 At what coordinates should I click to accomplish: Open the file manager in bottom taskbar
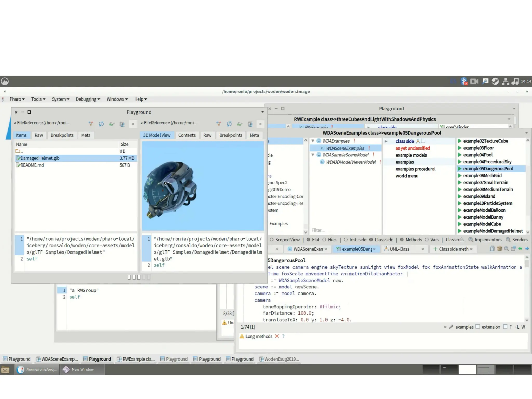[x=5, y=370]
